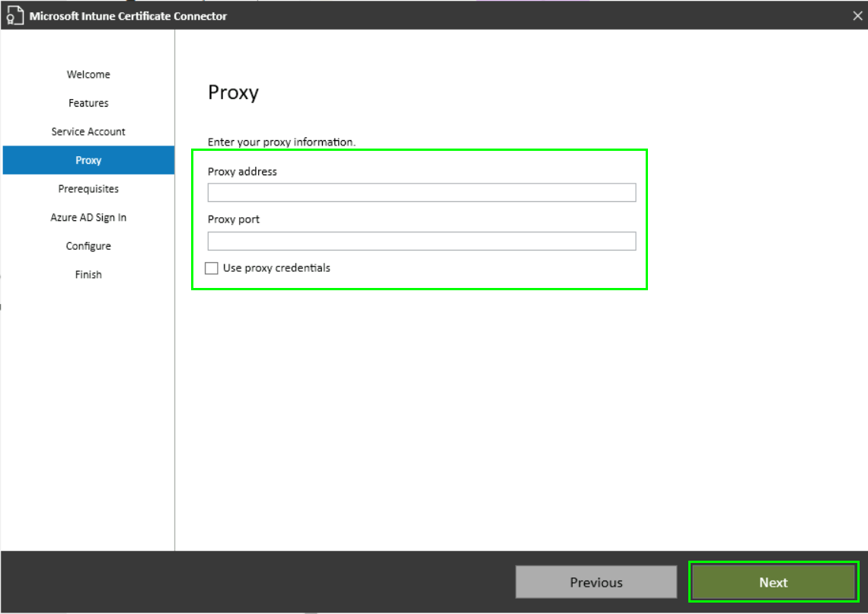
Task: Click the Proxy address label
Action: [x=242, y=171]
